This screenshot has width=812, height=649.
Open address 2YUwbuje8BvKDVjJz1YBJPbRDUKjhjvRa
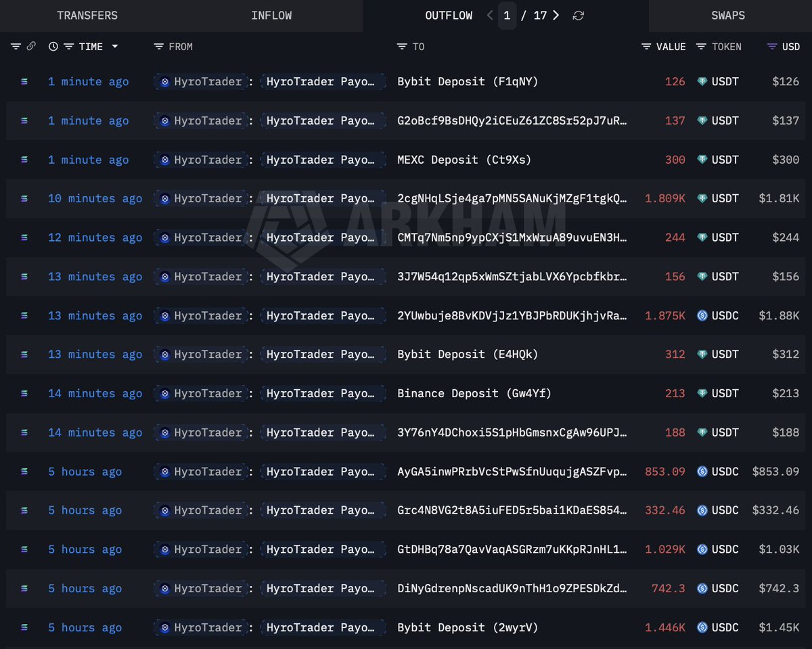point(512,316)
